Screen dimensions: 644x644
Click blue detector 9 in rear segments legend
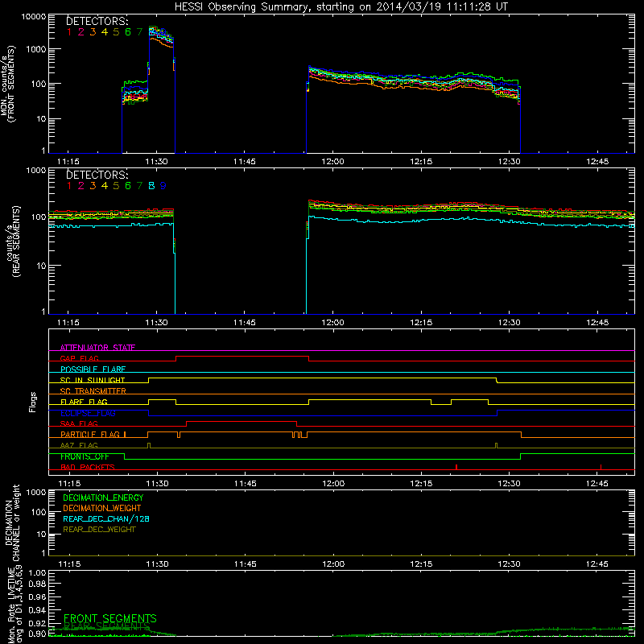[163, 186]
